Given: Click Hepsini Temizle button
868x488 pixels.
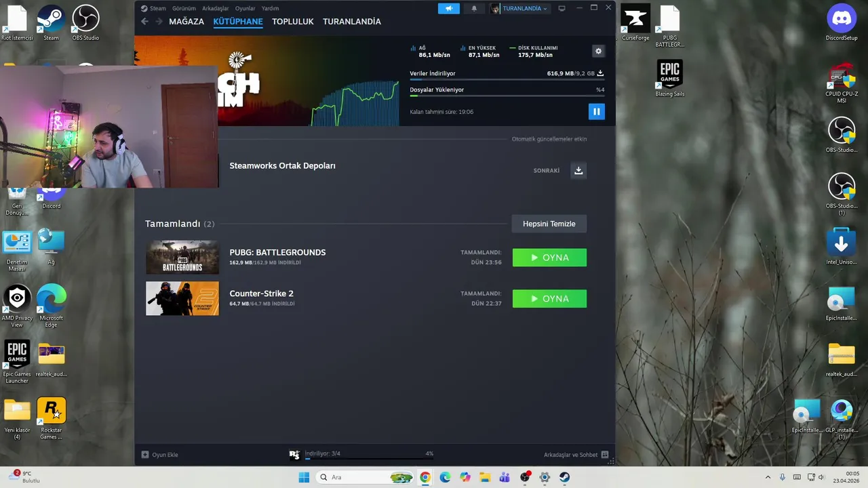Looking at the screenshot, I should point(549,224).
